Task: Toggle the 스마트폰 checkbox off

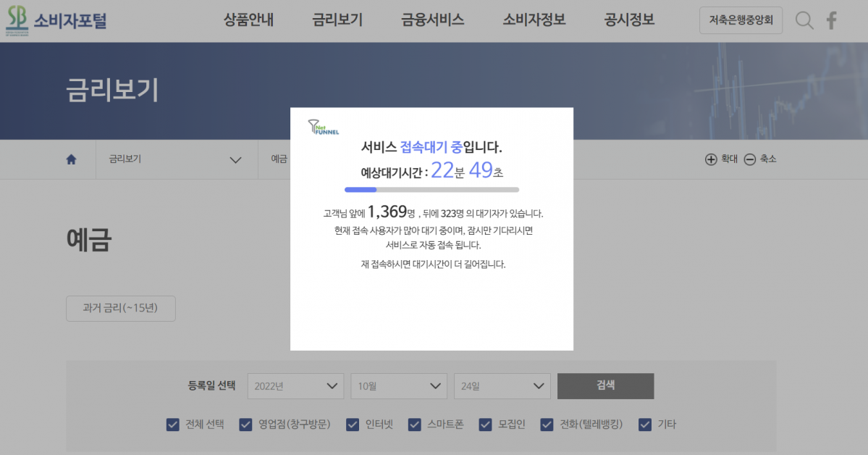Action: click(414, 424)
